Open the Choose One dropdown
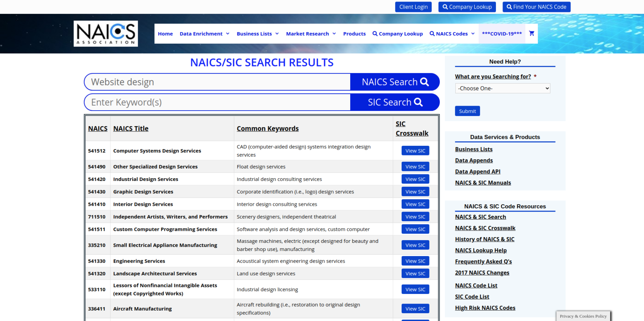The image size is (644, 321). [503, 88]
